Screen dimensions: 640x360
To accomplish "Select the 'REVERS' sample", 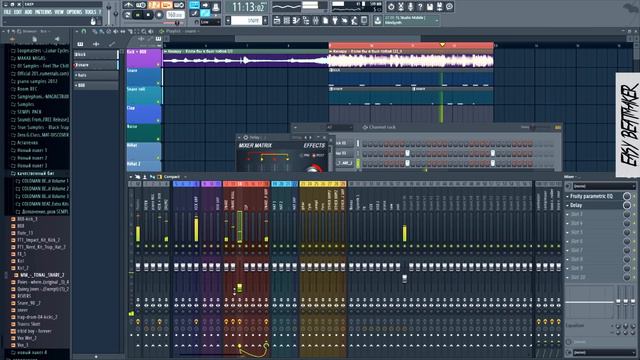I will coord(24,296).
